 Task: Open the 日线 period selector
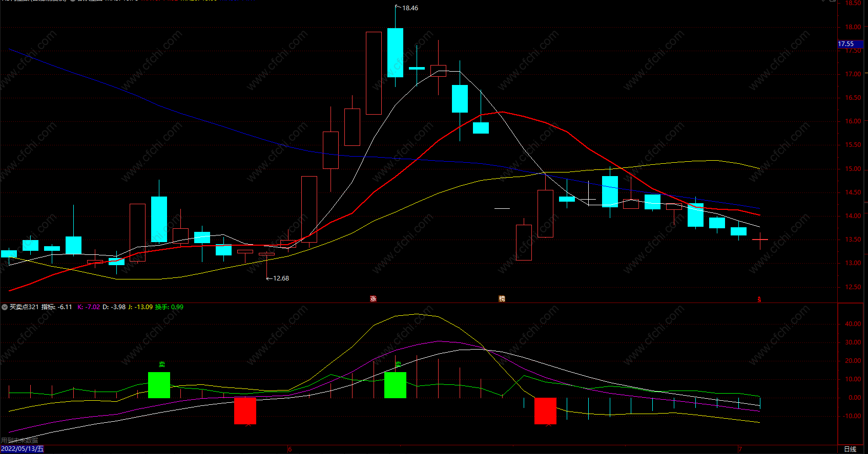pyautogui.click(x=850, y=449)
